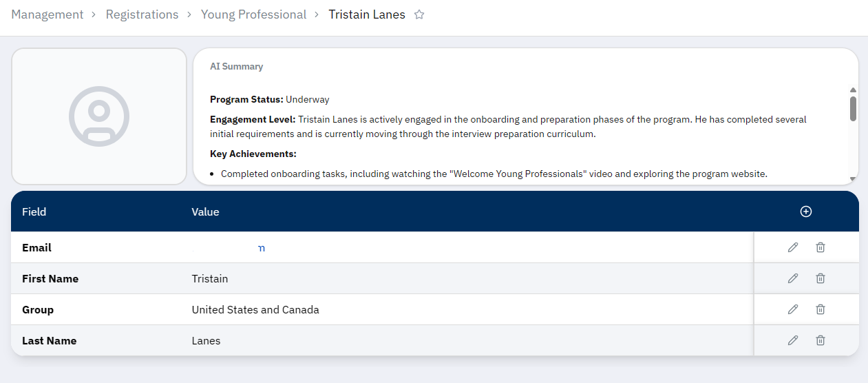This screenshot has height=383, width=868.
Task: Add a new field with plus icon
Action: pos(806,211)
